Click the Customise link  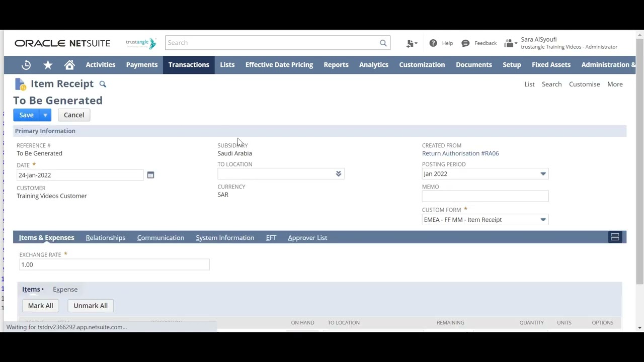(584, 84)
